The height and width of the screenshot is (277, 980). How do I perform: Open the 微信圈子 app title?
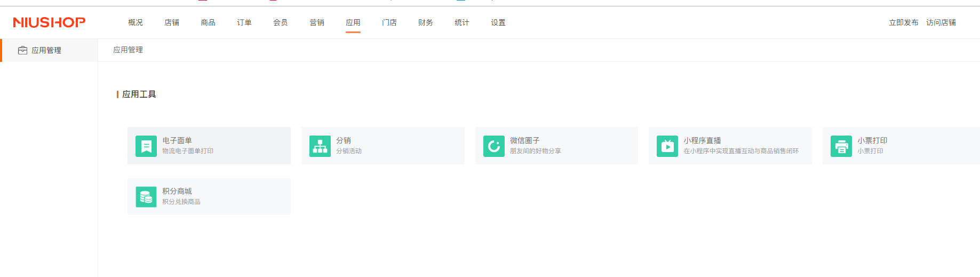(525, 140)
